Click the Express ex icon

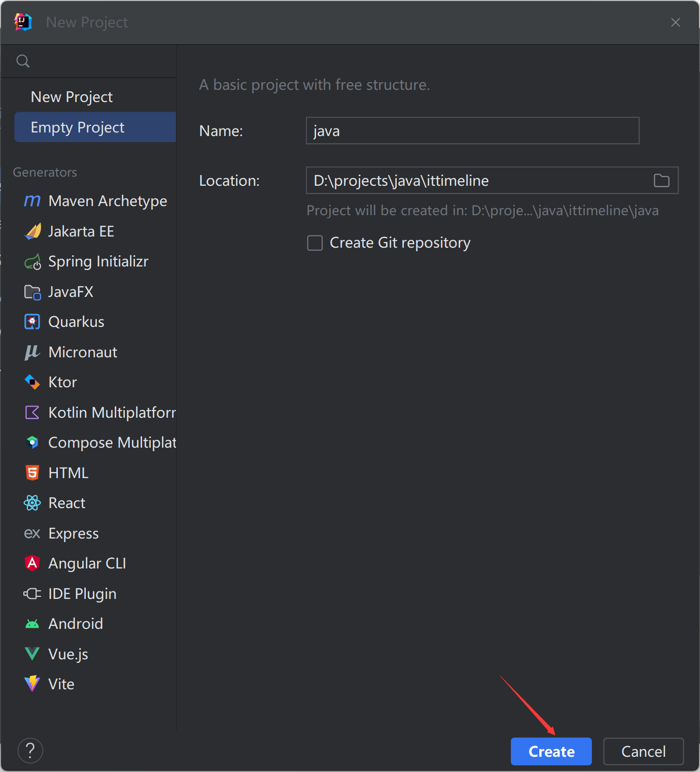32,533
